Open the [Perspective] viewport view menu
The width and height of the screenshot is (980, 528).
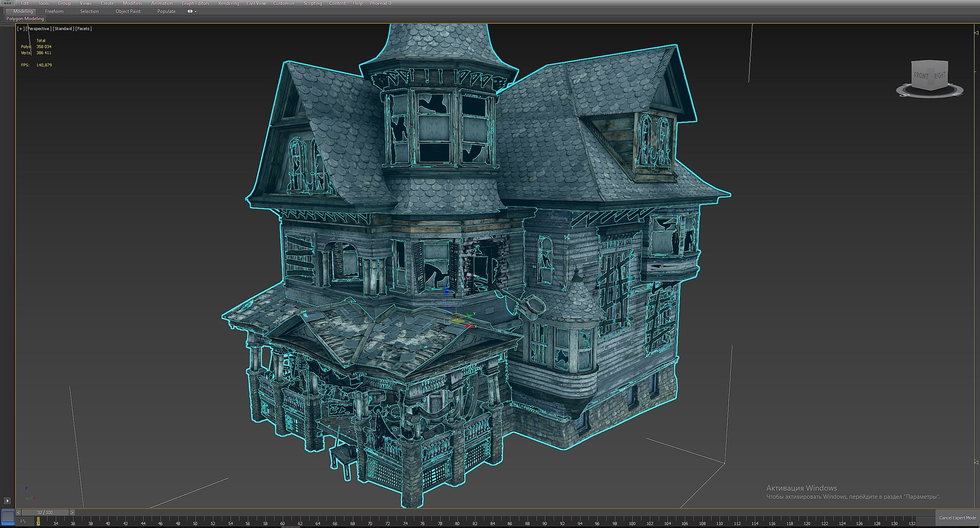click(x=38, y=29)
